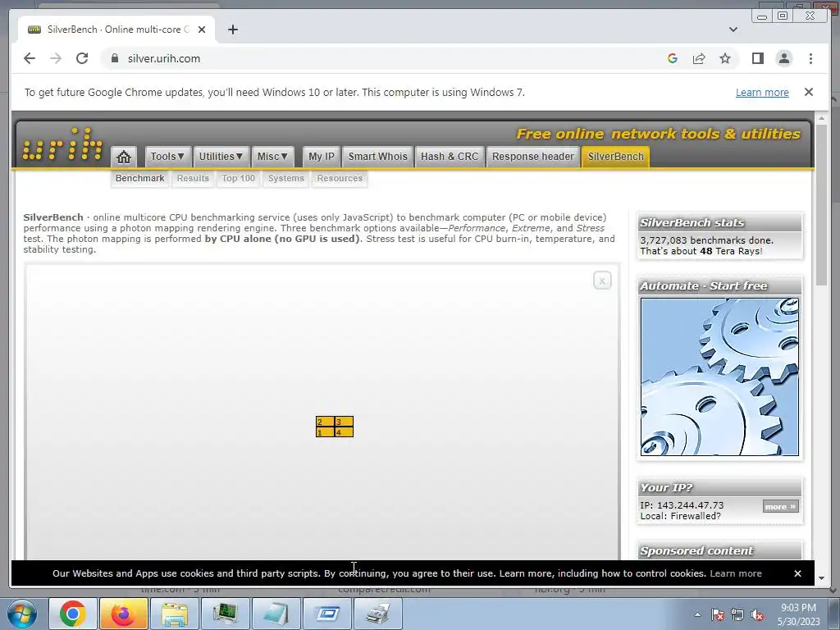The width and height of the screenshot is (840, 630).
Task: Open a new tab with plus button
Action: click(x=232, y=30)
